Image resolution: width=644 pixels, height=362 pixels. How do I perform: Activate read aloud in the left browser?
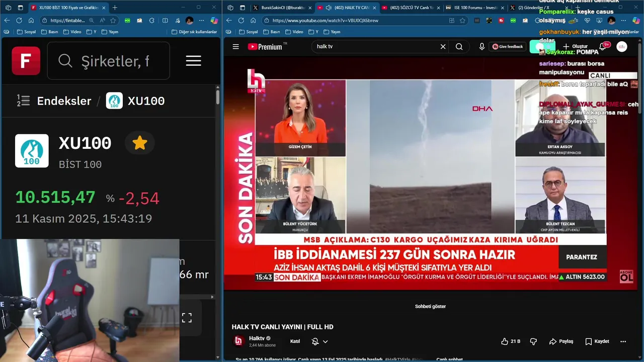pyautogui.click(x=102, y=20)
